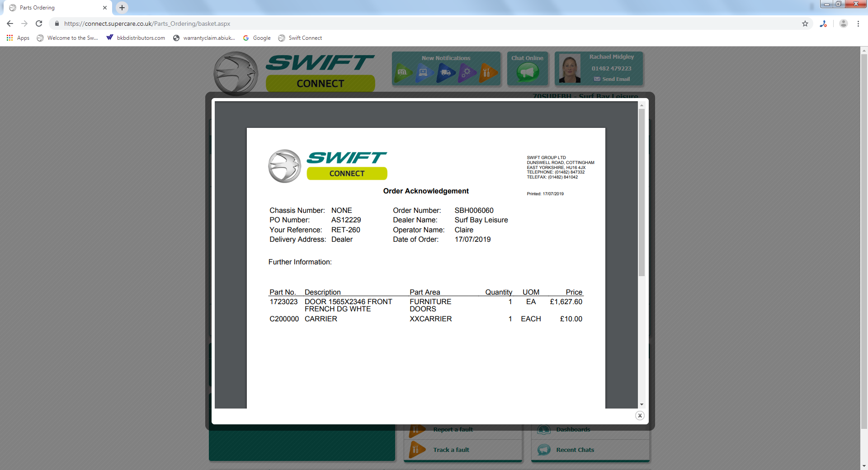This screenshot has width=868, height=470.
Task: Open the bkbdistributors.com bookmark
Action: pos(136,38)
